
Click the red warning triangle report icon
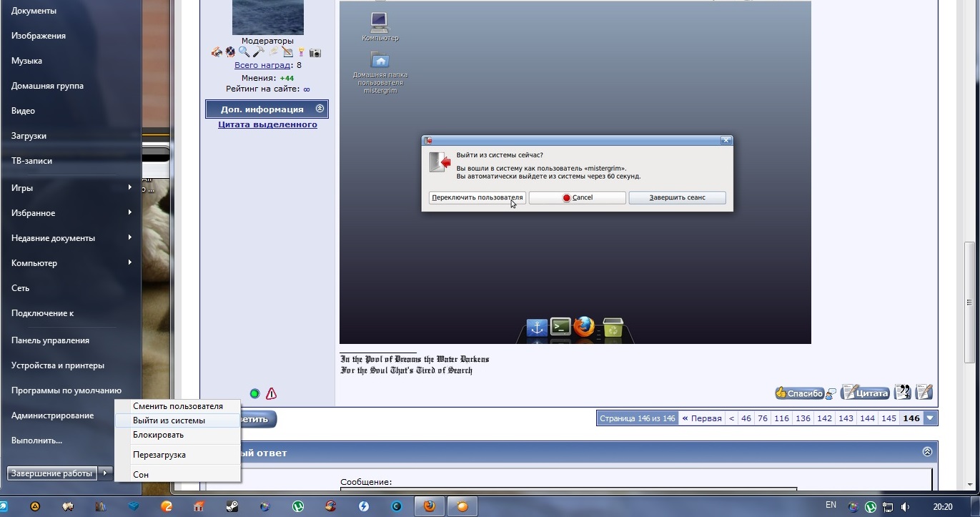[272, 393]
